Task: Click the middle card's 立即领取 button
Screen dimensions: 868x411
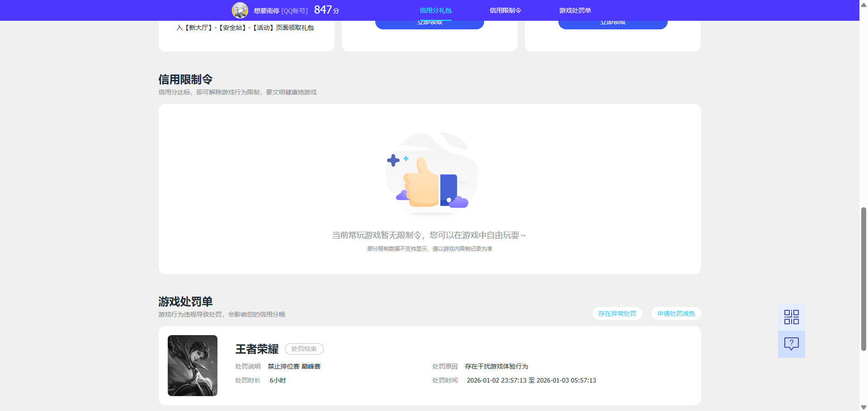Action: click(x=429, y=24)
